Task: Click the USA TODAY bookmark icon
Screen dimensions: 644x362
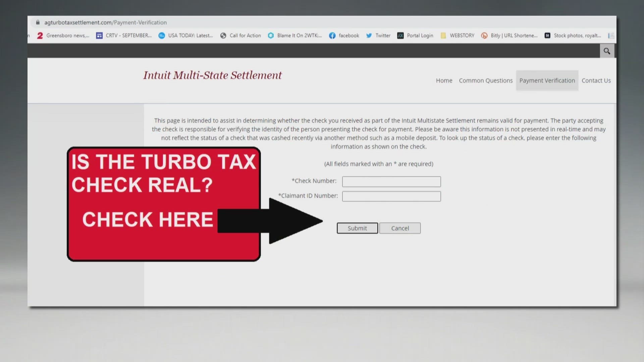Action: click(163, 35)
